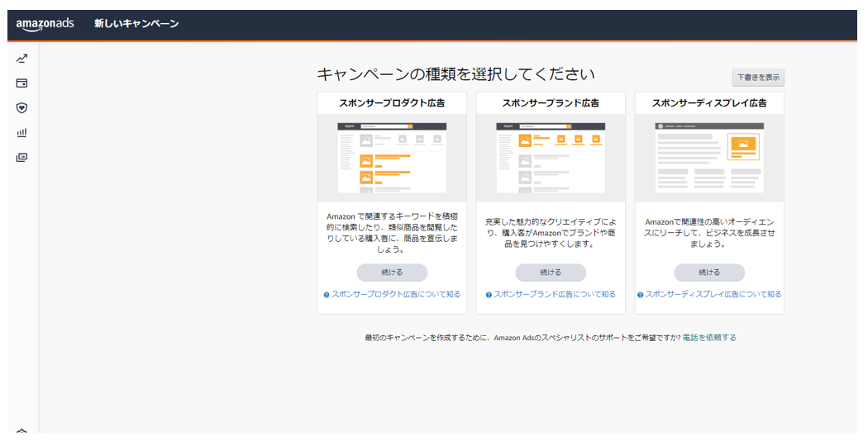Click the 電話を依頼する link
The height and width of the screenshot is (441, 868).
pyautogui.click(x=709, y=338)
